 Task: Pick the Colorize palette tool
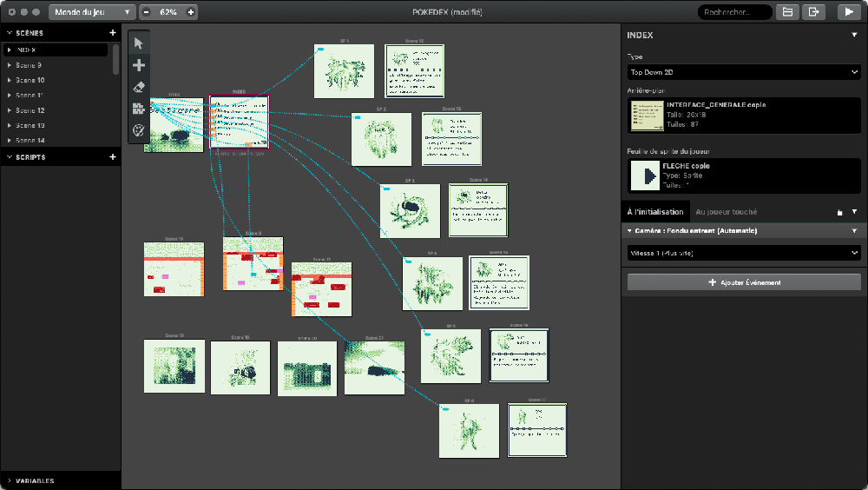click(139, 130)
